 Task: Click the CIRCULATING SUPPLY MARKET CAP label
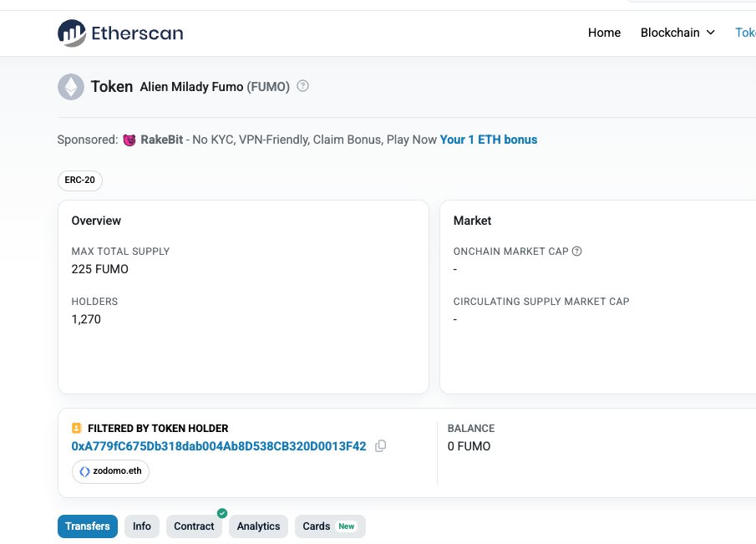[541, 302]
